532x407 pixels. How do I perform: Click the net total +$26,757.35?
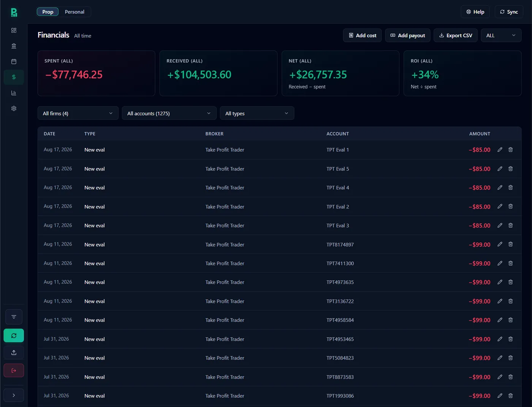coord(318,75)
